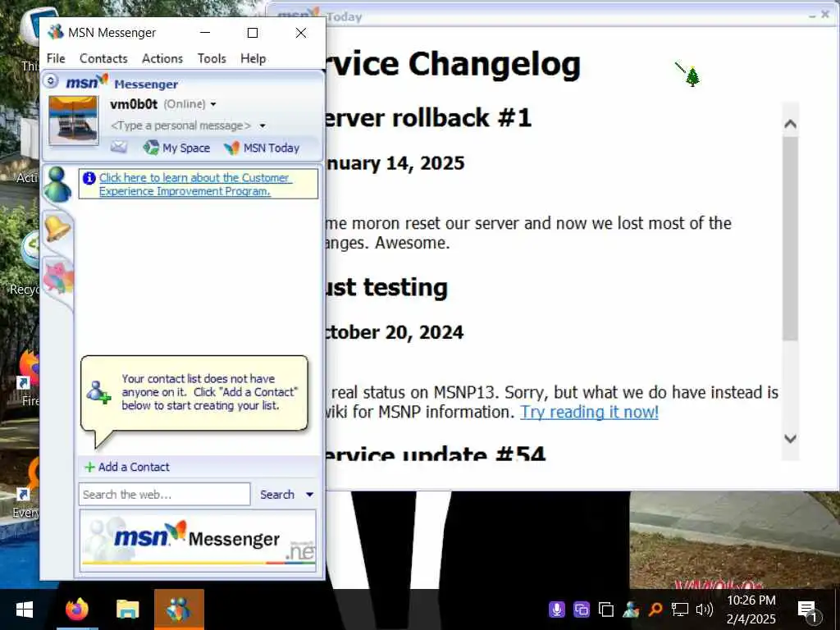The image size is (840, 630).
Task: Click the scroll down arrow in MSN Today
Action: point(790,439)
